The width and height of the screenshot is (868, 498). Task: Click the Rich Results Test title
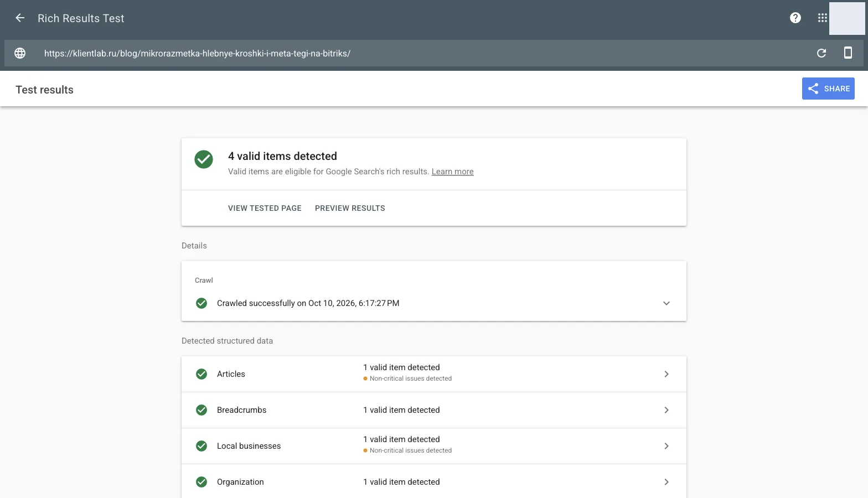point(81,18)
